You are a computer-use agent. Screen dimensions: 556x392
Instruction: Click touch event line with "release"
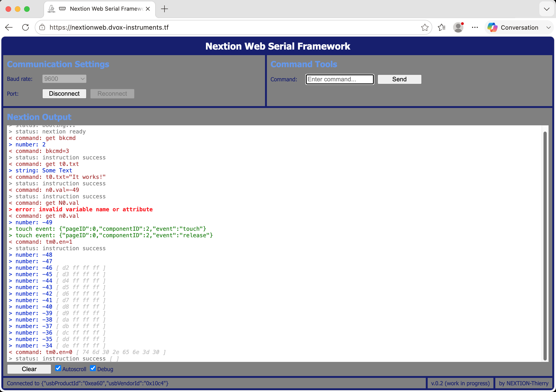click(x=111, y=235)
